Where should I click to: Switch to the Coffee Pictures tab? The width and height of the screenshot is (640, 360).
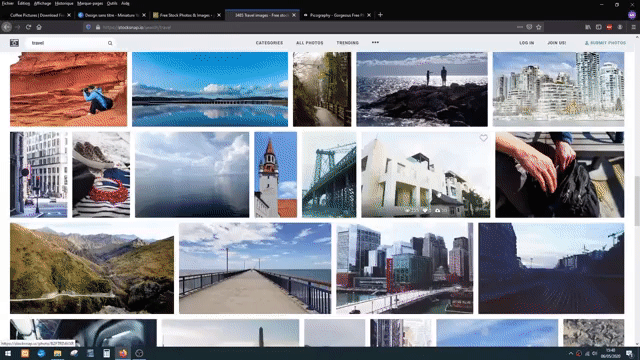(x=37, y=15)
